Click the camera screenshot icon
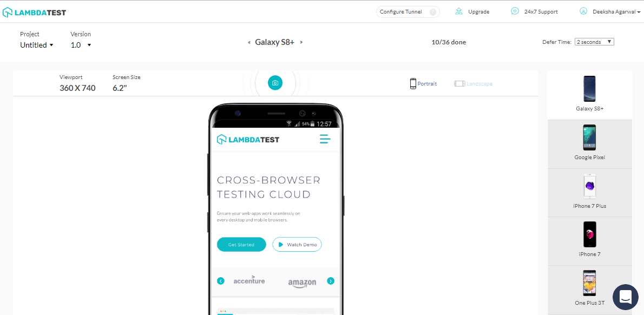The height and width of the screenshot is (315, 644). coord(275,83)
